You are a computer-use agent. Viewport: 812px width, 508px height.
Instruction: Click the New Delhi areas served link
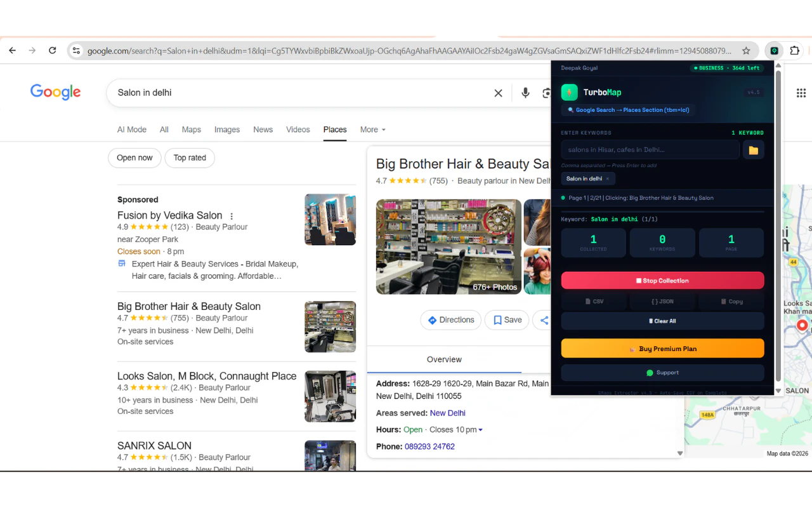(x=448, y=413)
